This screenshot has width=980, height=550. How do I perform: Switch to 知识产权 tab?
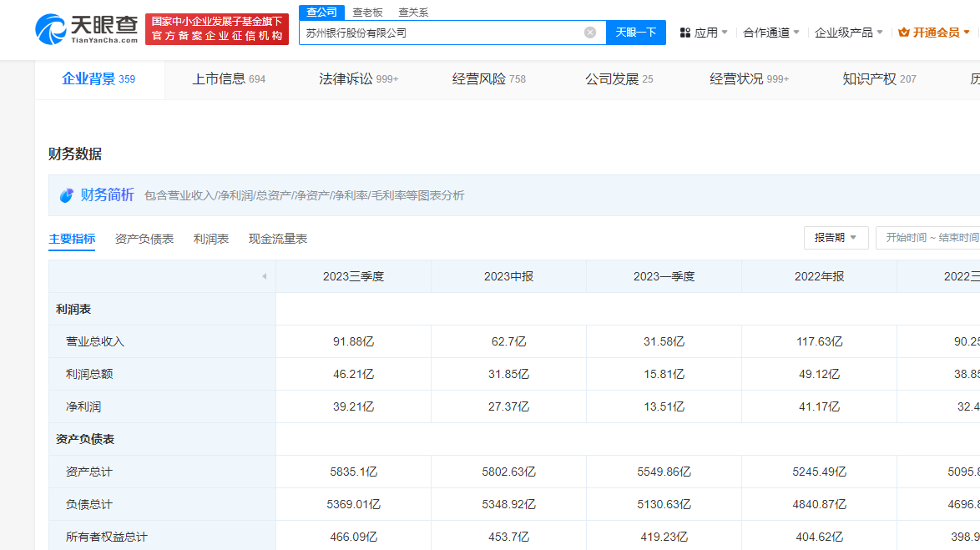(x=879, y=79)
